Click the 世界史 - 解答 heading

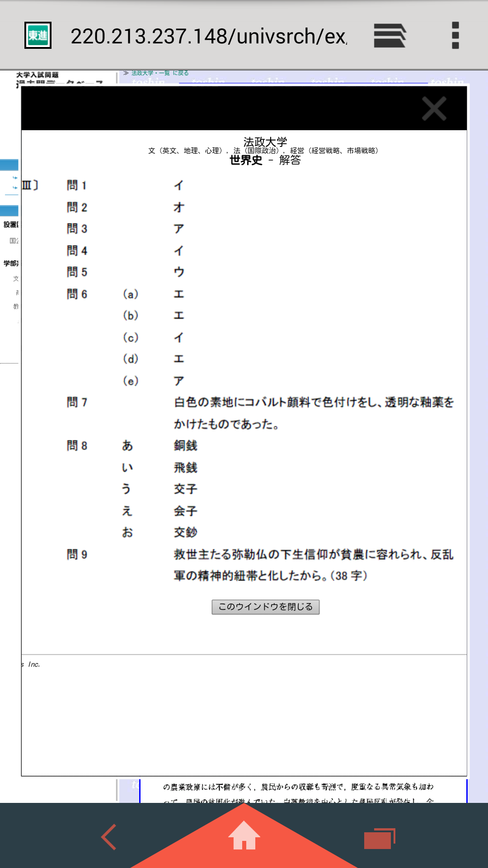265,160
